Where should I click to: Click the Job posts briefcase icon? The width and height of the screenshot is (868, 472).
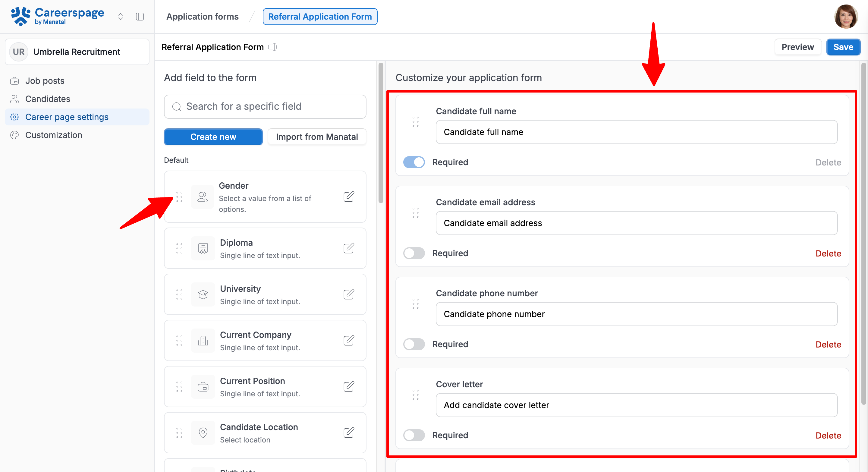(x=14, y=81)
